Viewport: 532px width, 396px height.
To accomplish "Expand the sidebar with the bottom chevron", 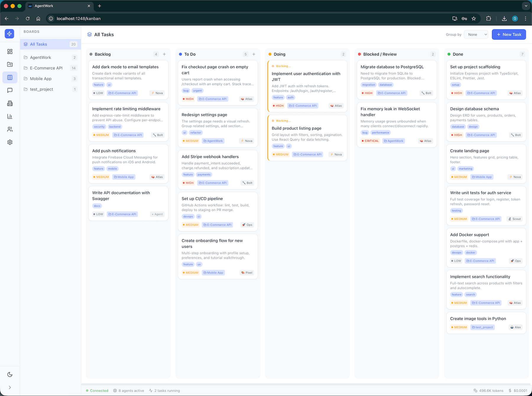I will coord(10,387).
